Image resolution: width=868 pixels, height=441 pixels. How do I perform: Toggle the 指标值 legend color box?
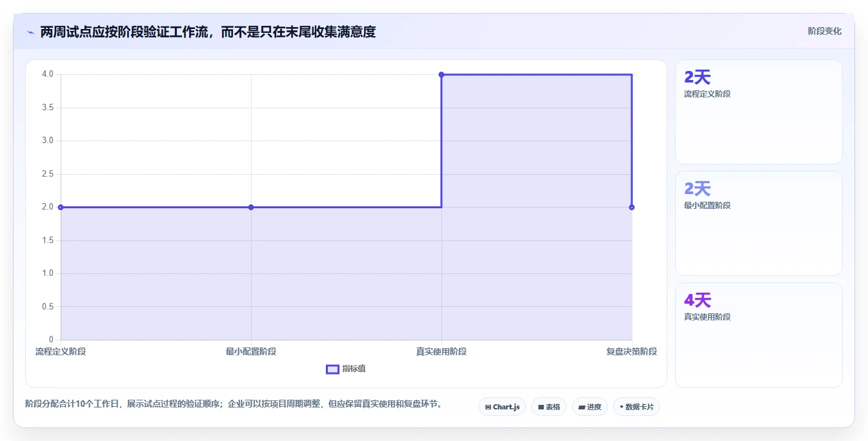[x=332, y=369]
